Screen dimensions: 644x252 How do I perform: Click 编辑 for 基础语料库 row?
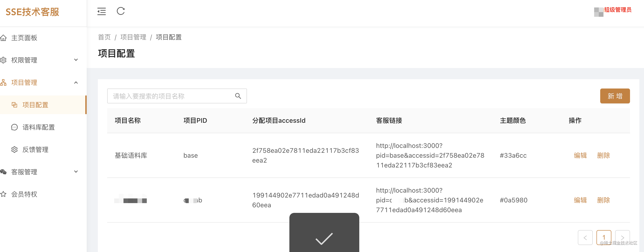click(x=580, y=156)
